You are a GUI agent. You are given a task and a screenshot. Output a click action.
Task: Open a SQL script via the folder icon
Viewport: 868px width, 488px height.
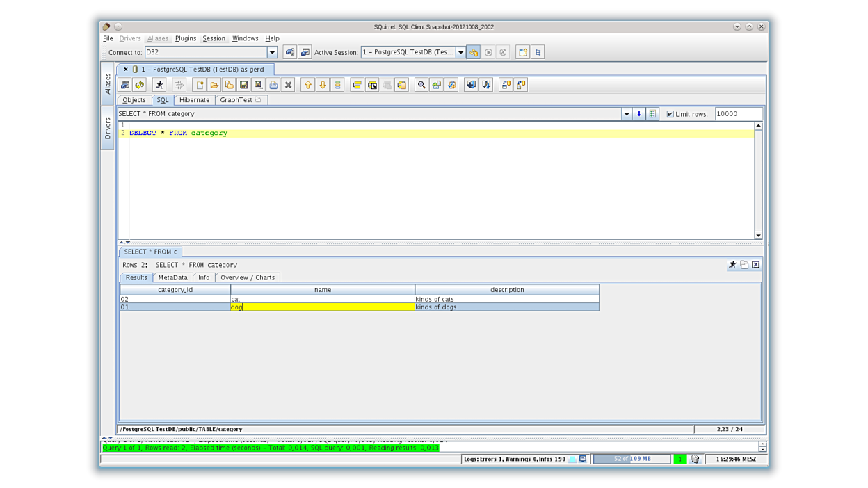(214, 84)
